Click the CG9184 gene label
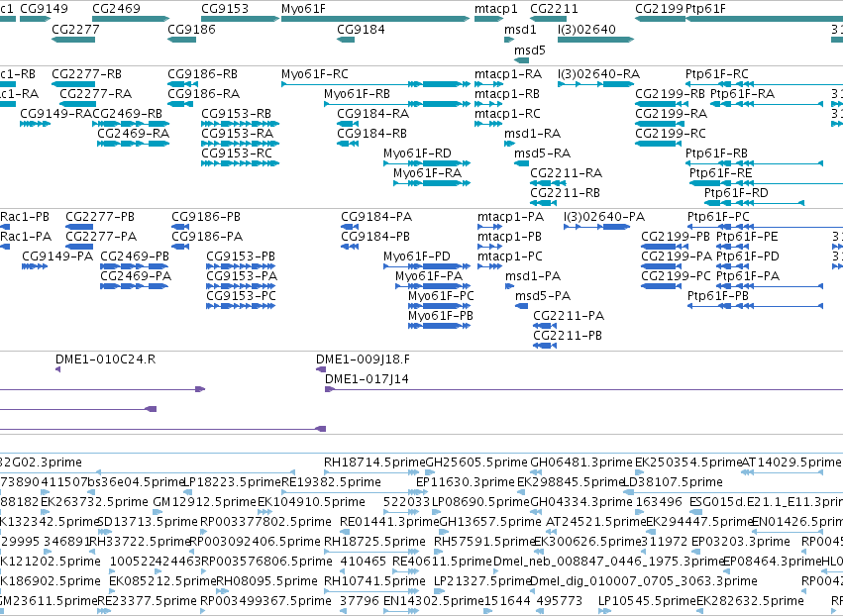This screenshot has width=843, height=616. pos(361,29)
